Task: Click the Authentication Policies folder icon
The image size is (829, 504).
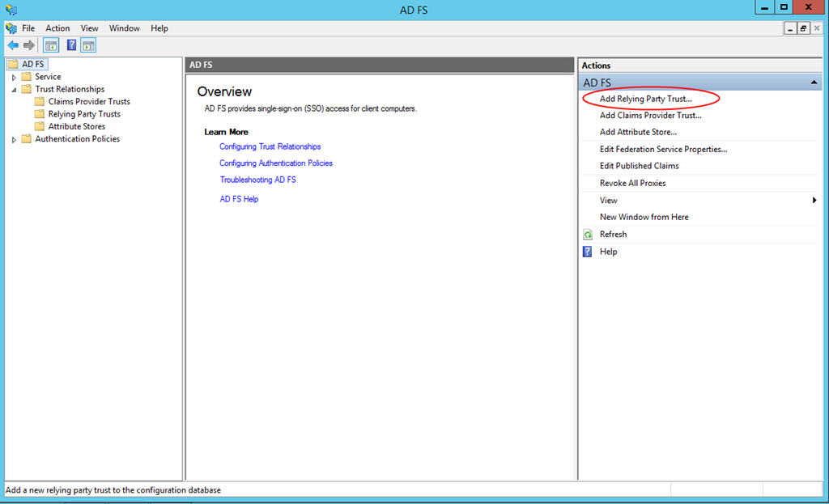Action: coord(27,138)
